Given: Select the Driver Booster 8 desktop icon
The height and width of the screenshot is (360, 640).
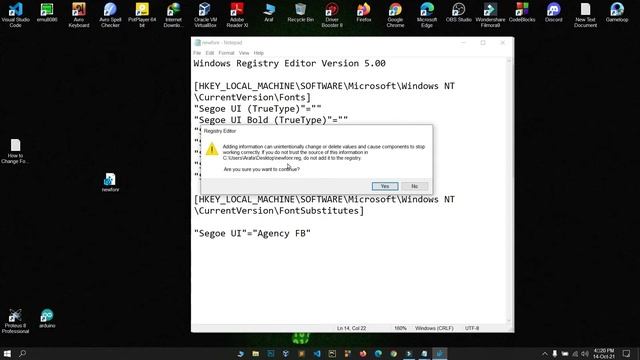Looking at the screenshot, I should 332,14.
